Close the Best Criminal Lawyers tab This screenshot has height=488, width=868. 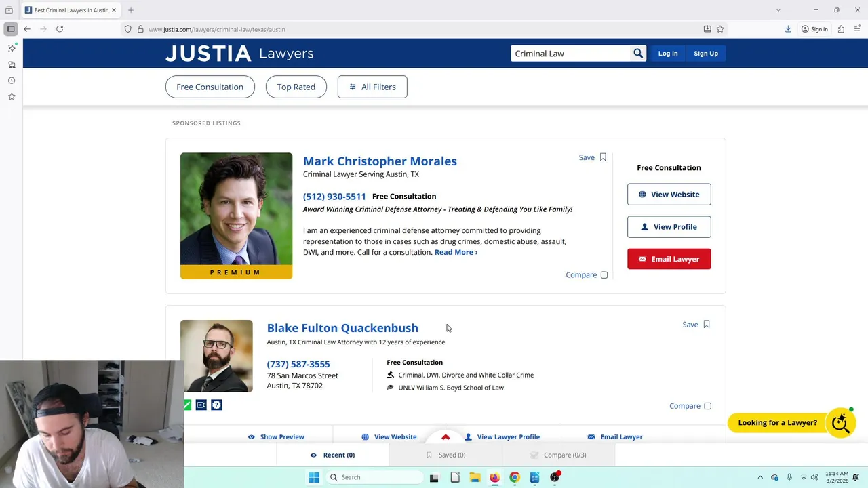tap(114, 10)
